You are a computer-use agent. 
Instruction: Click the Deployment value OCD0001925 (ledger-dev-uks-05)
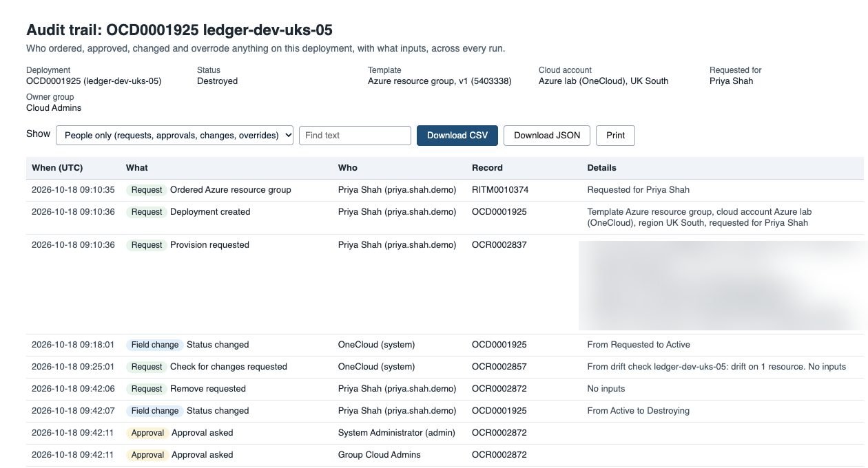click(94, 81)
